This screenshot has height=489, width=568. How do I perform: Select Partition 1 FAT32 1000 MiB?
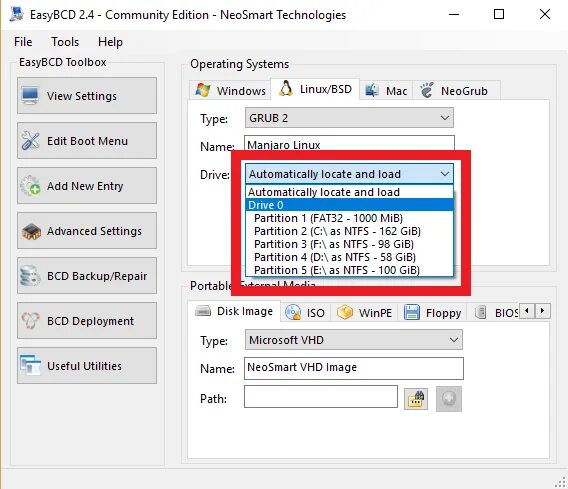click(349, 218)
